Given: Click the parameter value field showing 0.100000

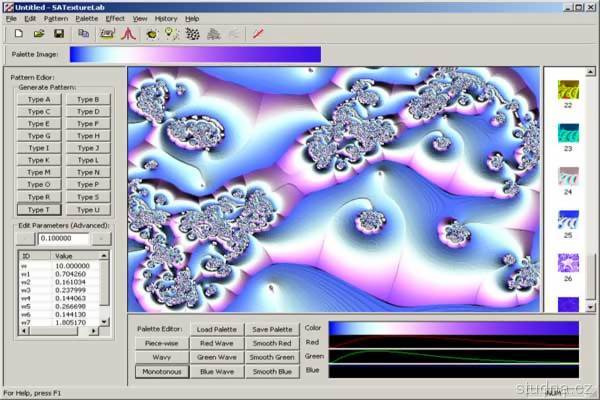Looking at the screenshot, I should coord(64,240).
